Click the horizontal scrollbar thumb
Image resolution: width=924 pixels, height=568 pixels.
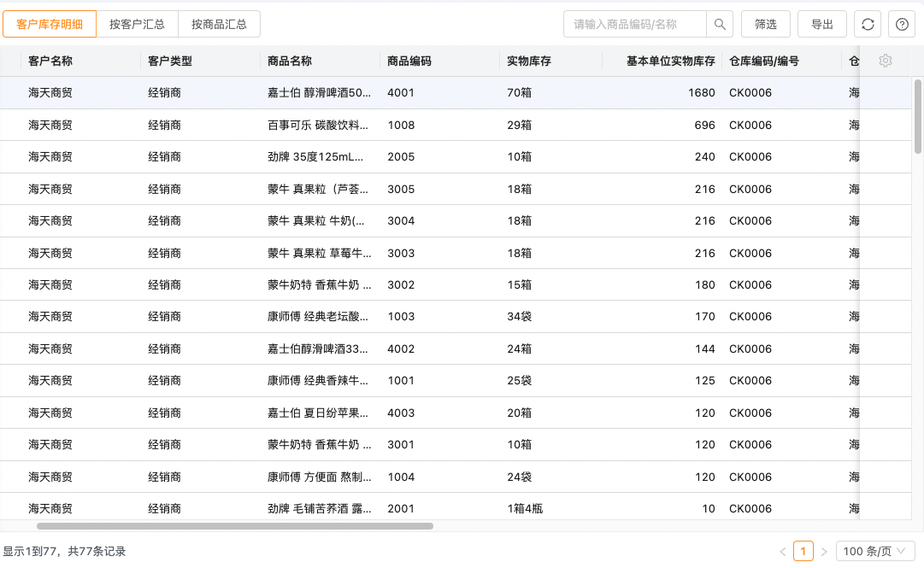tap(234, 526)
